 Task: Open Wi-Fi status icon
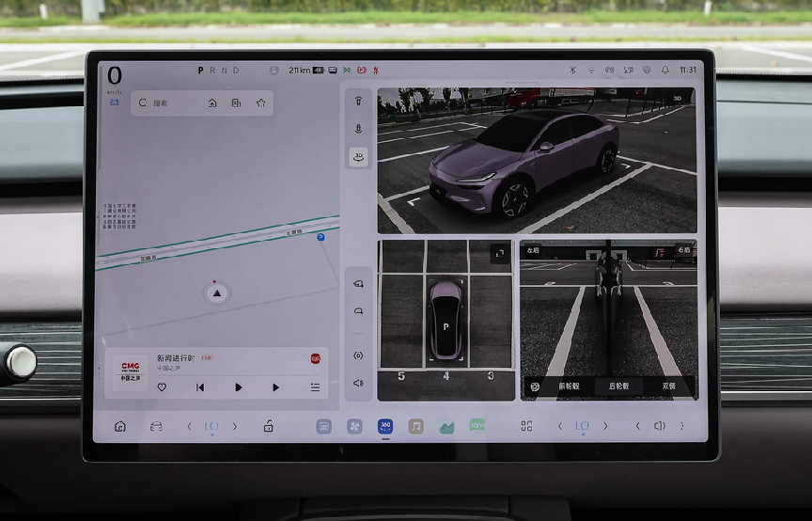[591, 70]
